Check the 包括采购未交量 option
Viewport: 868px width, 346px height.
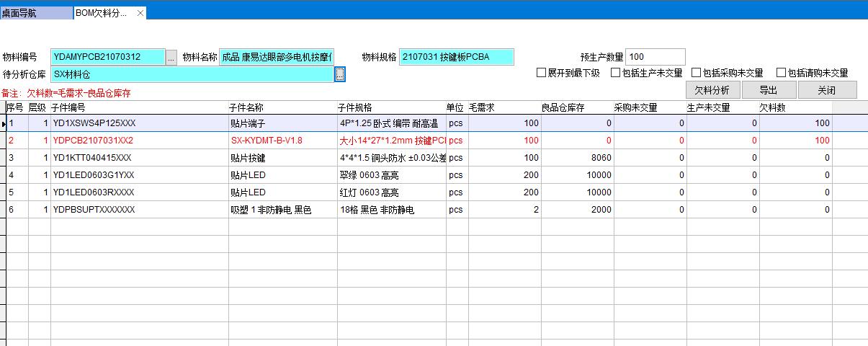coord(696,73)
